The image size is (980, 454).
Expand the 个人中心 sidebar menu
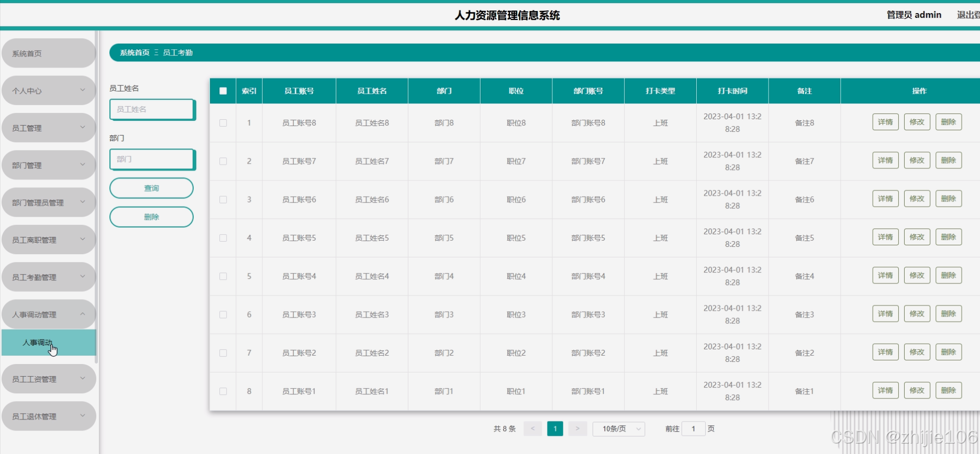pyautogui.click(x=49, y=90)
